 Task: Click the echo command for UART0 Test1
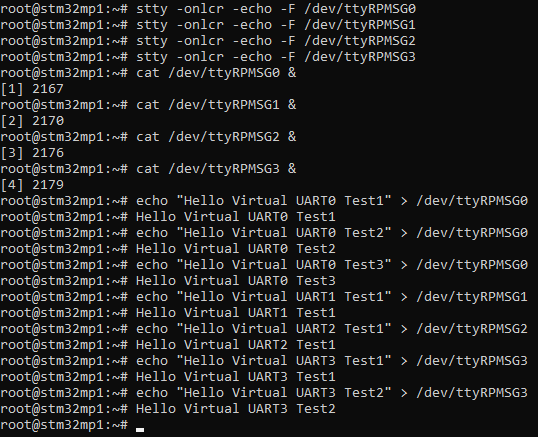[332, 201]
